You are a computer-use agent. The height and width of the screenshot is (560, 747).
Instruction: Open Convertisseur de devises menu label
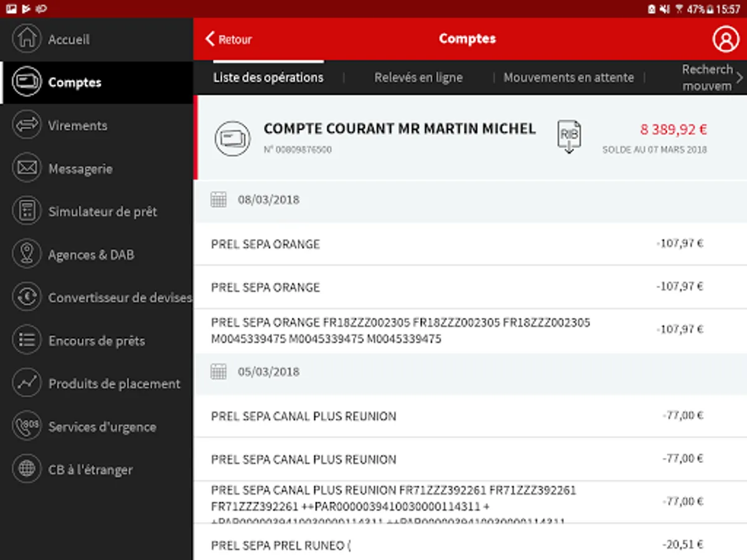[x=120, y=297]
